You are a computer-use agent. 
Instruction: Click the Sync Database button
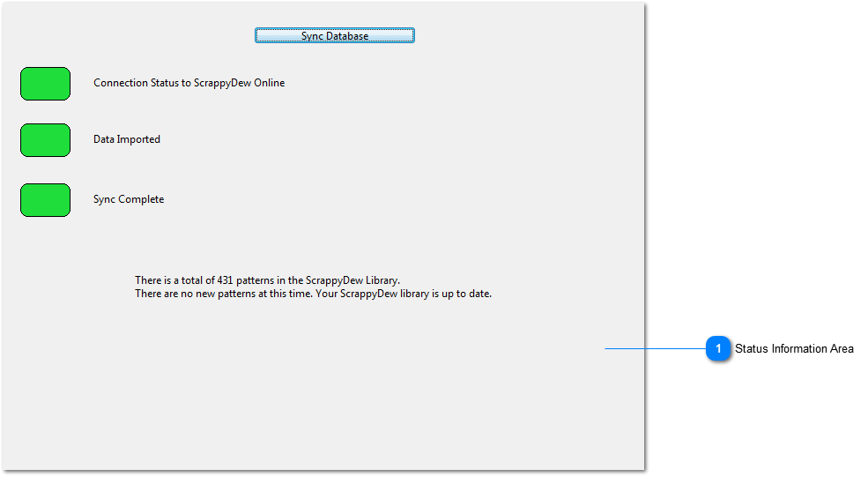334,36
